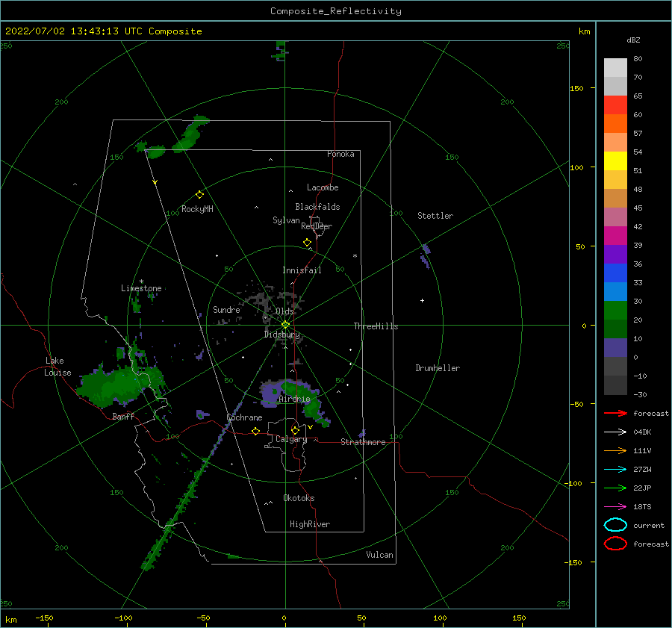Click the Vulcan label

pos(380,555)
